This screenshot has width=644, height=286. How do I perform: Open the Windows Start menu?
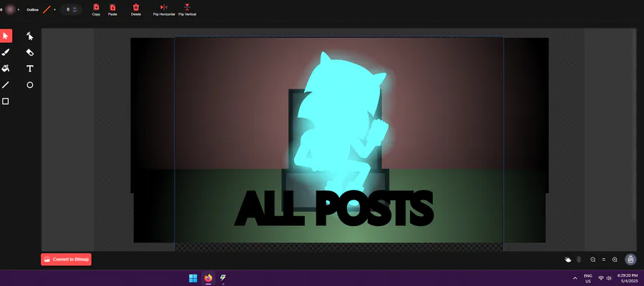[x=193, y=278]
